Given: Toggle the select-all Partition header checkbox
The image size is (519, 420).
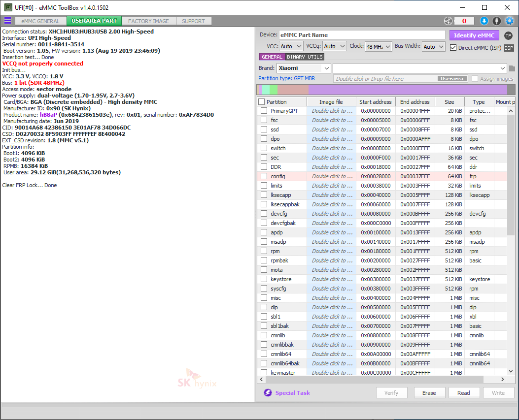Looking at the screenshot, I should click(262, 102).
